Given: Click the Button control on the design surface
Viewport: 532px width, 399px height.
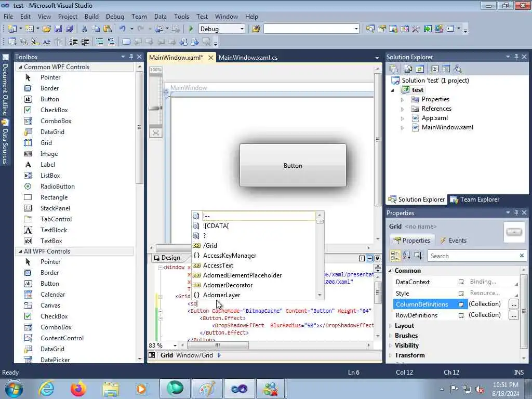Looking at the screenshot, I should [293, 165].
